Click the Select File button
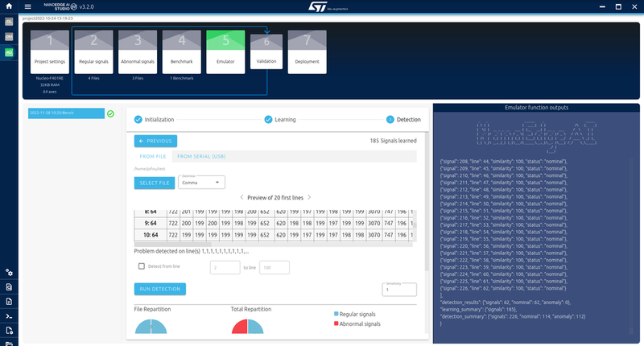This screenshot has height=346, width=644. point(154,183)
